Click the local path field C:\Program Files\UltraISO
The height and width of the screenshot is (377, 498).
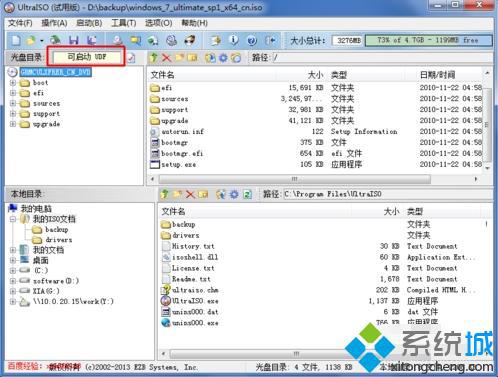tap(388, 194)
